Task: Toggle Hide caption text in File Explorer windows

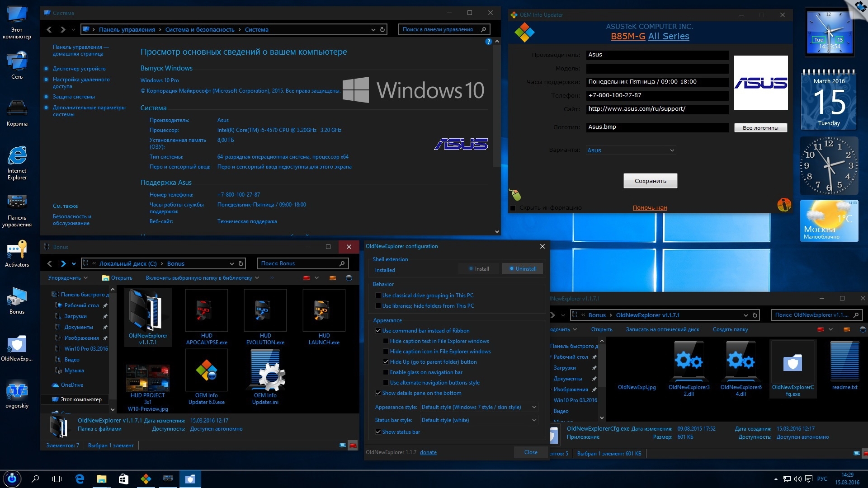Action: coord(386,341)
